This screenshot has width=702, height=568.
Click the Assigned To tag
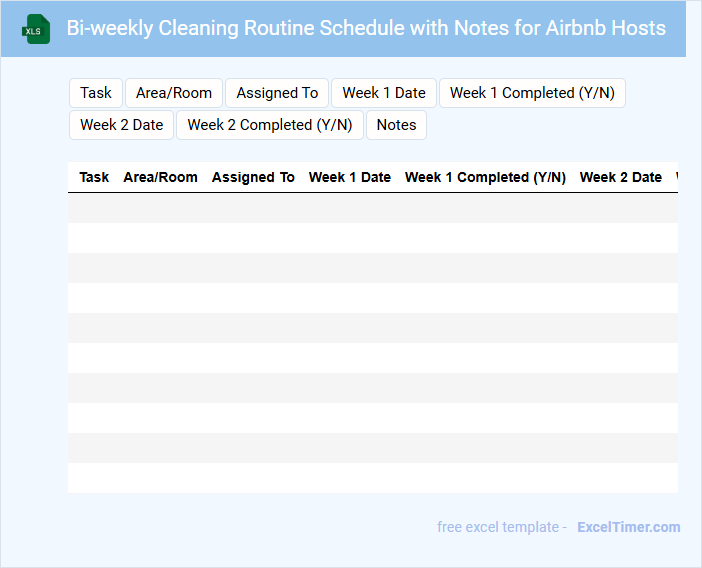277,93
